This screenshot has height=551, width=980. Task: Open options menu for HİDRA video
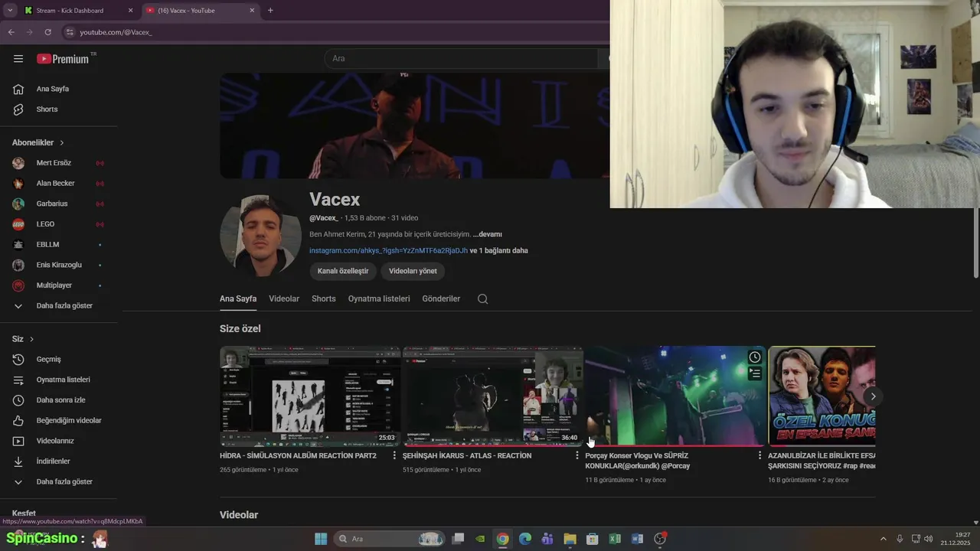[x=394, y=455]
